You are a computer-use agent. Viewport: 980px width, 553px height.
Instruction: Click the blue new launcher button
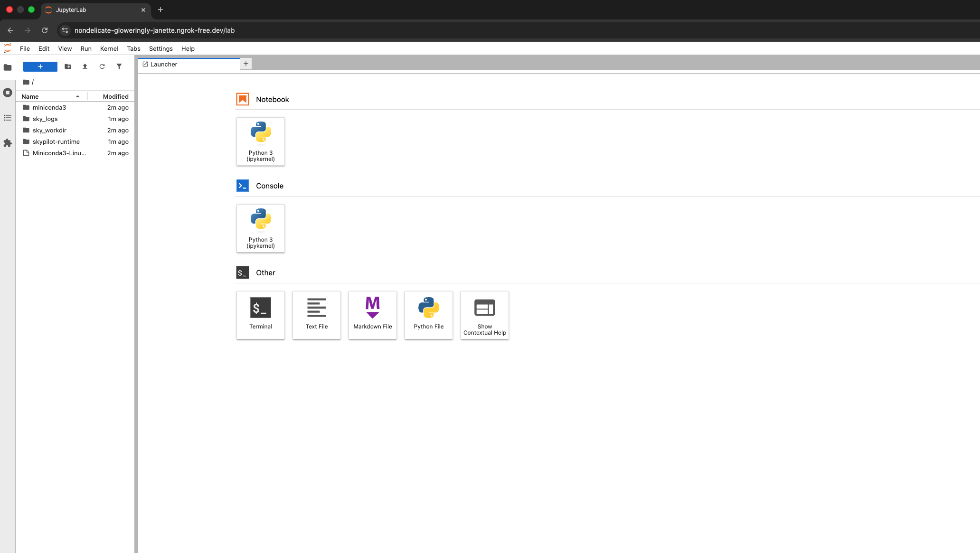point(40,66)
